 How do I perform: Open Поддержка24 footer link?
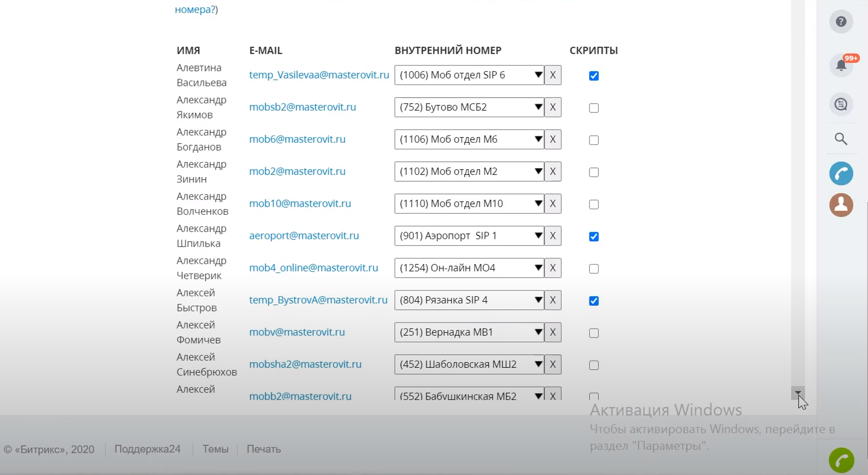click(x=147, y=449)
